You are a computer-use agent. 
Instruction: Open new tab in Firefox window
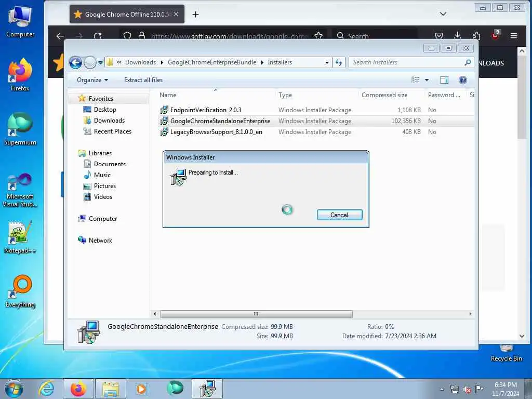195,14
